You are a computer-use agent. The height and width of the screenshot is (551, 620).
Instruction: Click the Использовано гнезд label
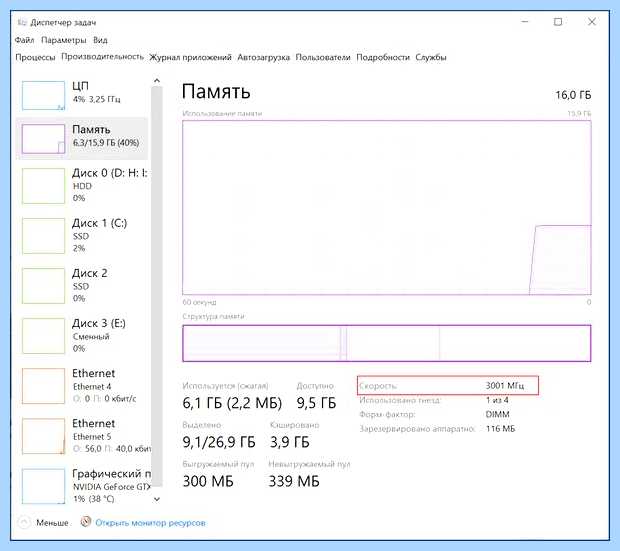(x=400, y=400)
